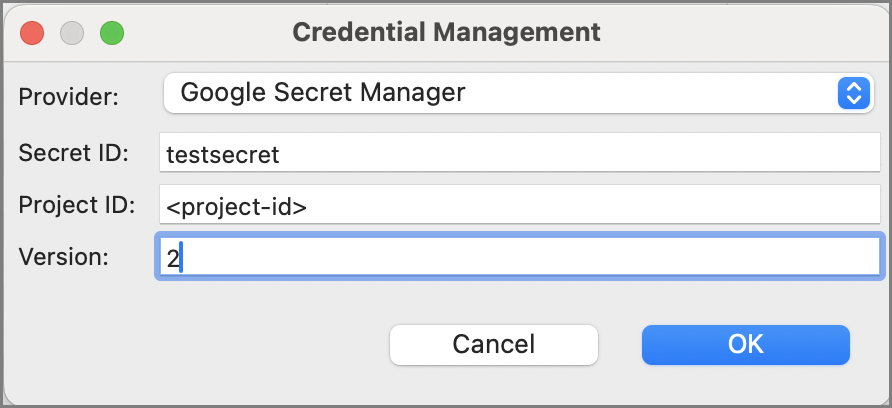Click the blue up-down arrows on Provider selector

pos(853,94)
